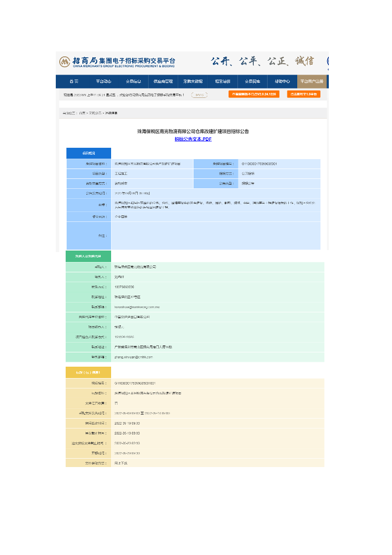Click 首页 in the breadcrumb path
Image resolution: width=392 pixels, height=555 pixels.
click(x=82, y=113)
